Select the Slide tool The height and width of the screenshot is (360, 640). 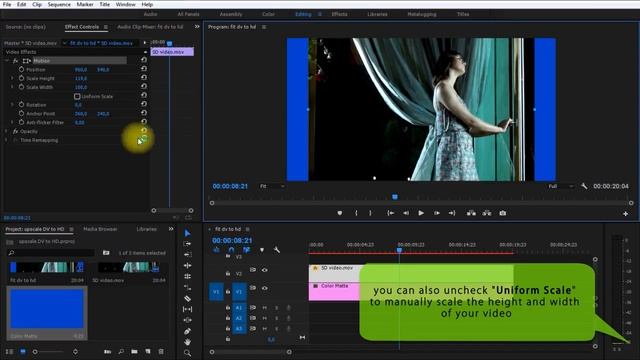point(187,320)
